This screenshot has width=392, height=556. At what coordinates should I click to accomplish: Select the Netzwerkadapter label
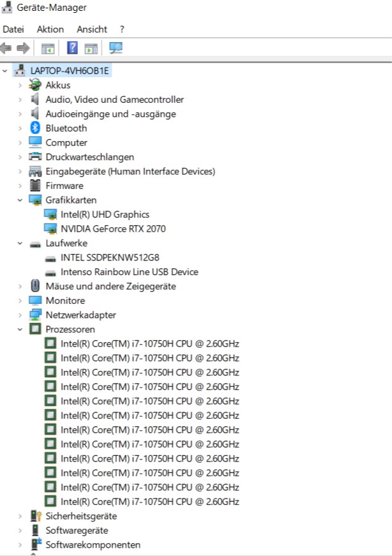tap(80, 315)
